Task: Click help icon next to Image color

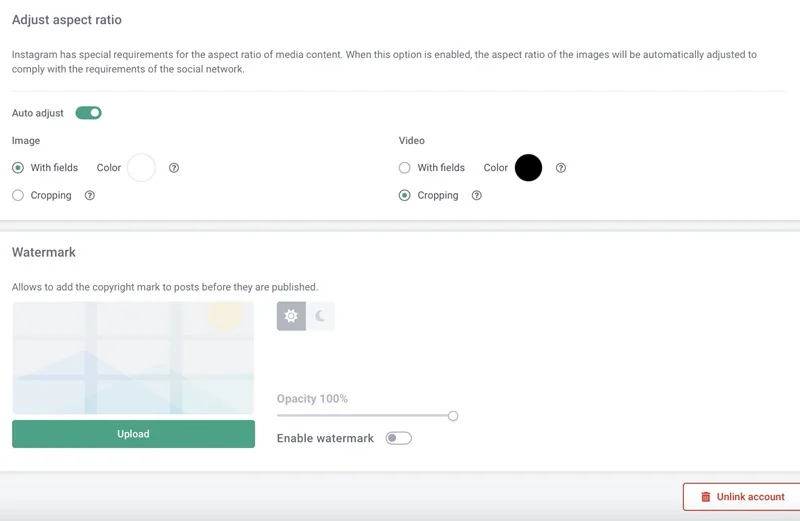Action: point(174,168)
